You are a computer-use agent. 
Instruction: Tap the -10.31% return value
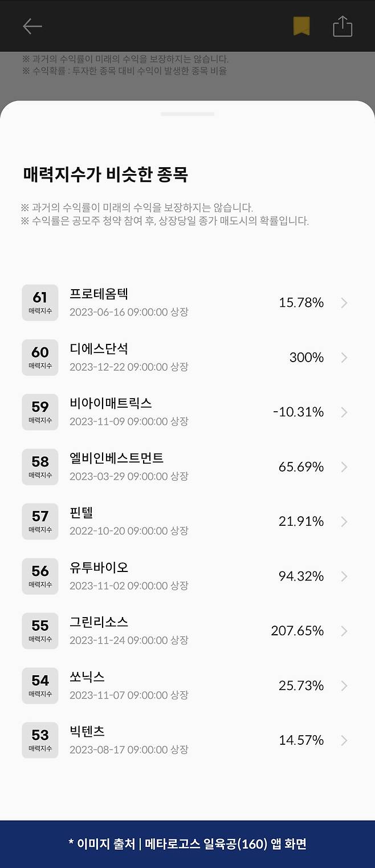pos(298,412)
